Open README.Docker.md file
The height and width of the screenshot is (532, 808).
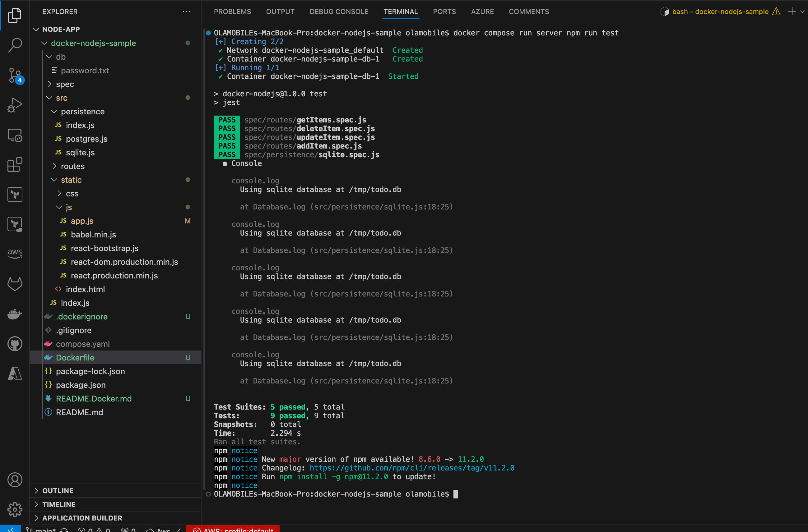(115, 398)
